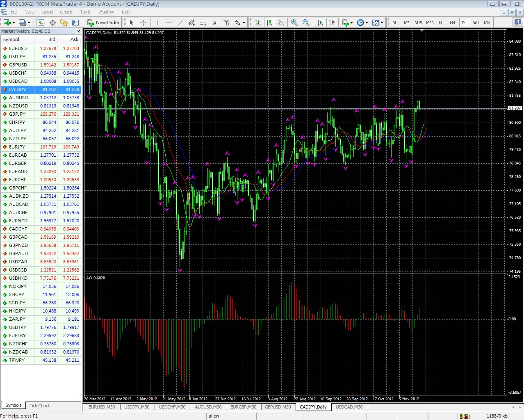Draw a trendline with the toolbar tool
This screenshot has height=420, width=524.
pos(180,23)
